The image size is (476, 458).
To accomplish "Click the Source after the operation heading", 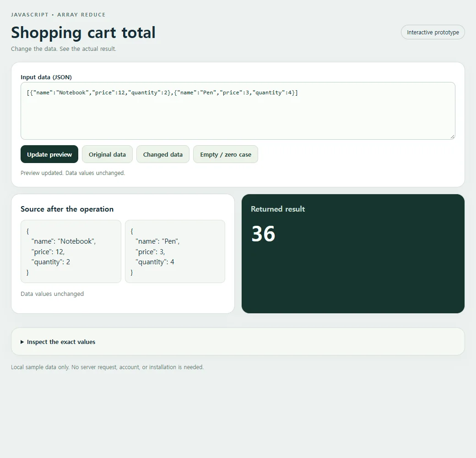I will click(67, 209).
